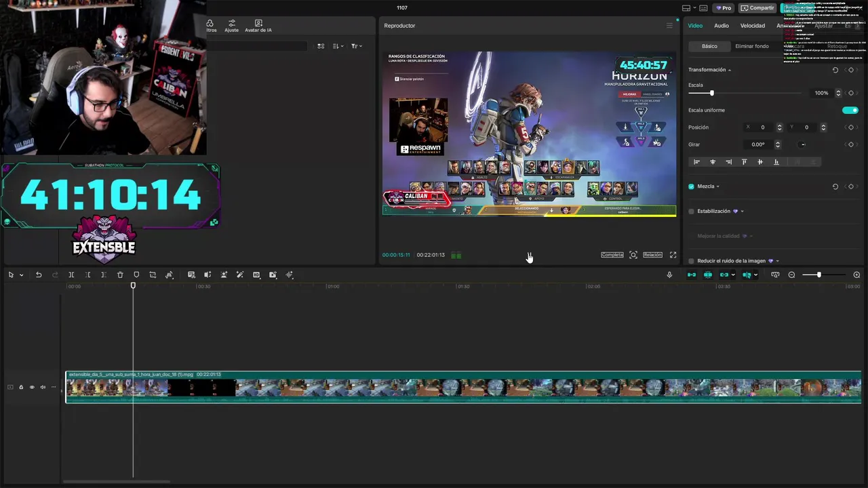Start voice recording with microphone icon
Viewport: 868px width, 488px height.
(669, 274)
